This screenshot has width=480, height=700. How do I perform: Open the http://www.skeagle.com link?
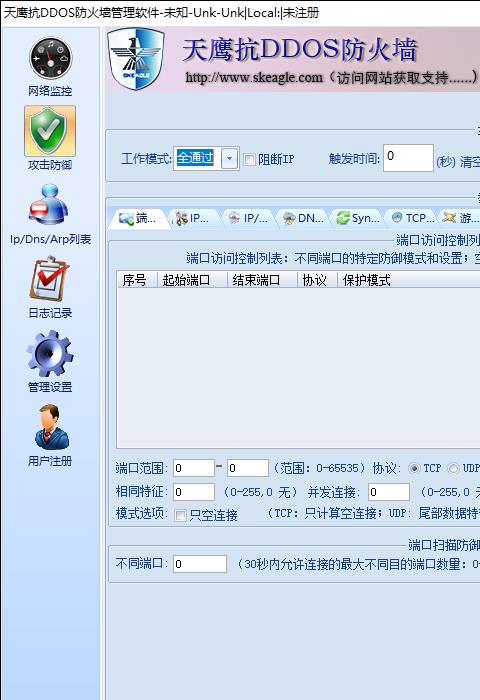[254, 77]
